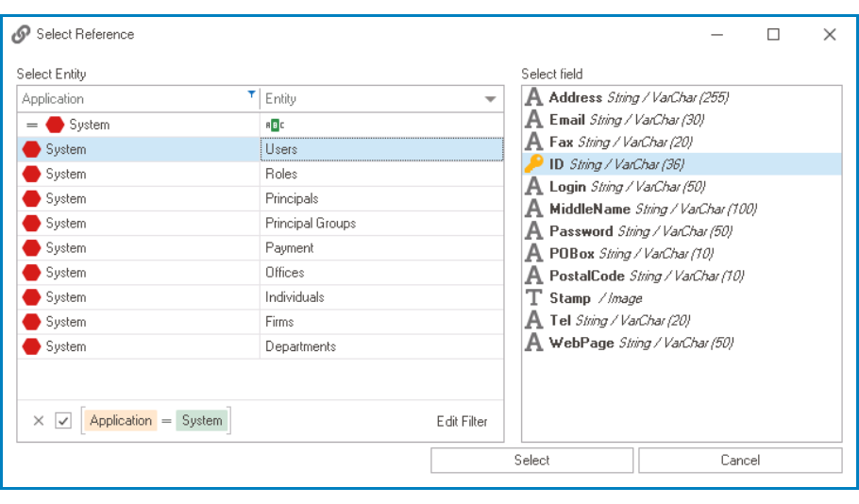
Task: Choose the Principal Groups entity row
Action: point(311,224)
